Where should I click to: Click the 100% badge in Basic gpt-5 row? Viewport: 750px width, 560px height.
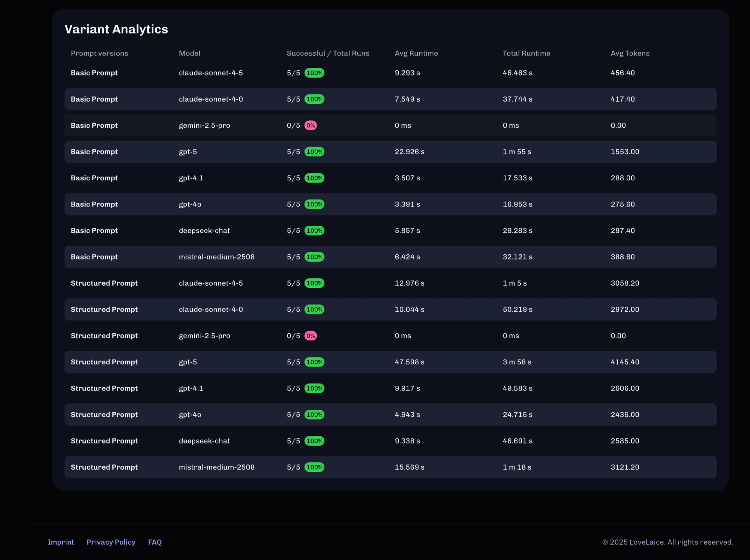pos(314,152)
